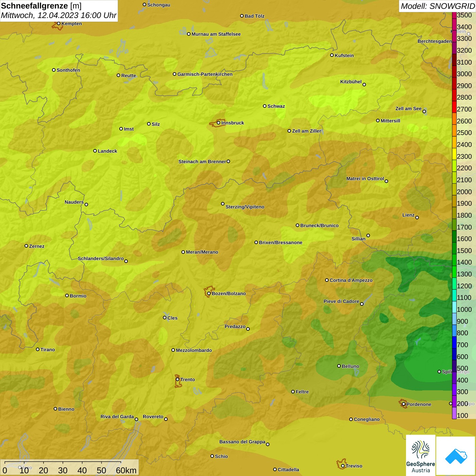Click the Pordenone city marker dot

pyautogui.click(x=404, y=404)
